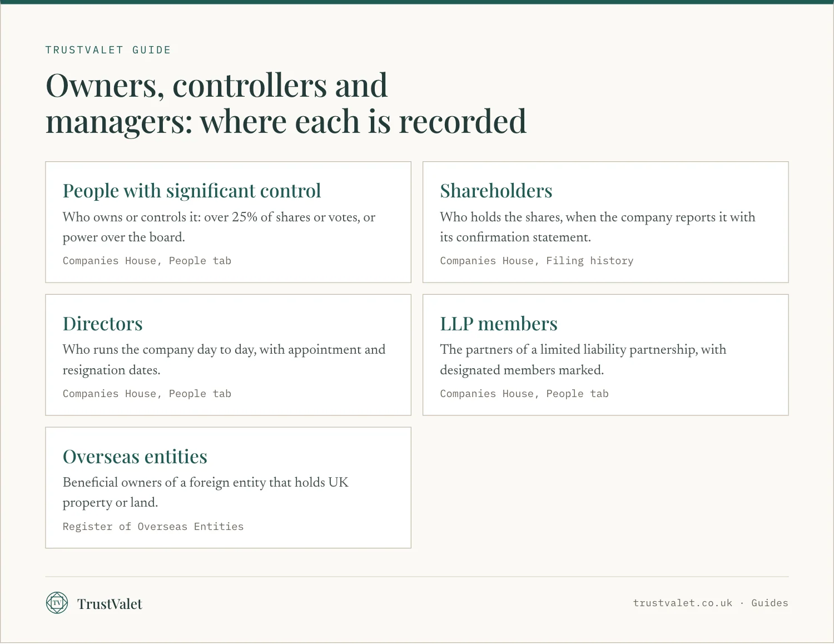The width and height of the screenshot is (834, 644).
Task: Click the description "Who runs the company day to day"
Action: (224, 360)
